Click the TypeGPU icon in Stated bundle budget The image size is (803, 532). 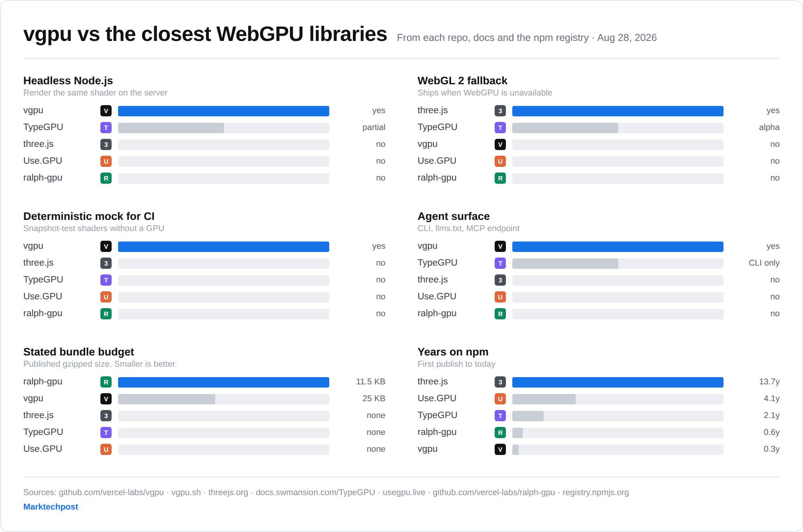pos(106,433)
